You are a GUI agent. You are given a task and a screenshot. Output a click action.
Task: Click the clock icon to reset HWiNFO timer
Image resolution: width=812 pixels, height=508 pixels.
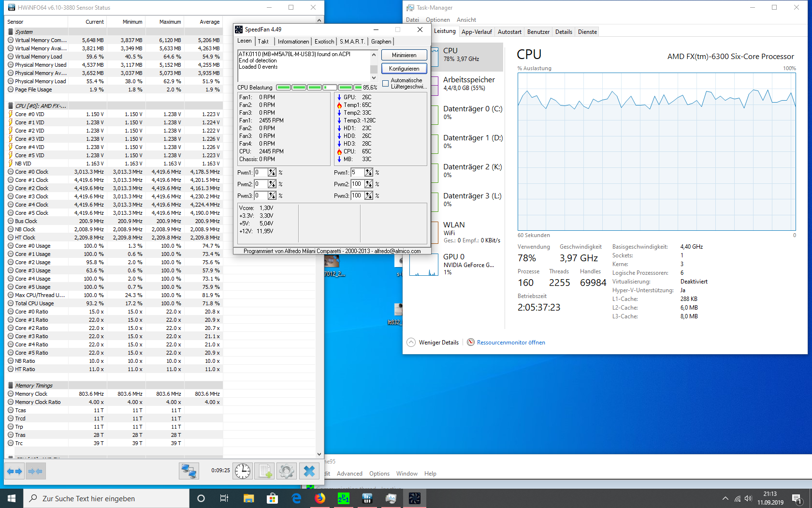[x=243, y=471]
